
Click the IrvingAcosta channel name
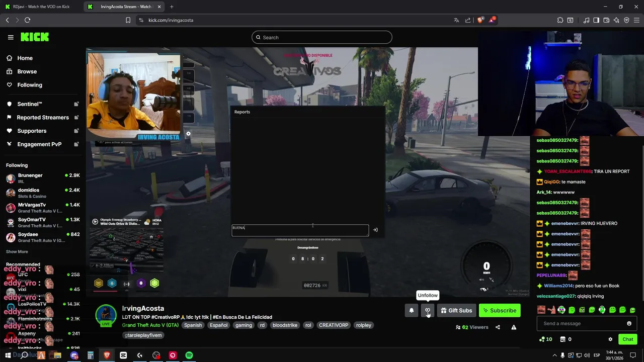(x=143, y=308)
